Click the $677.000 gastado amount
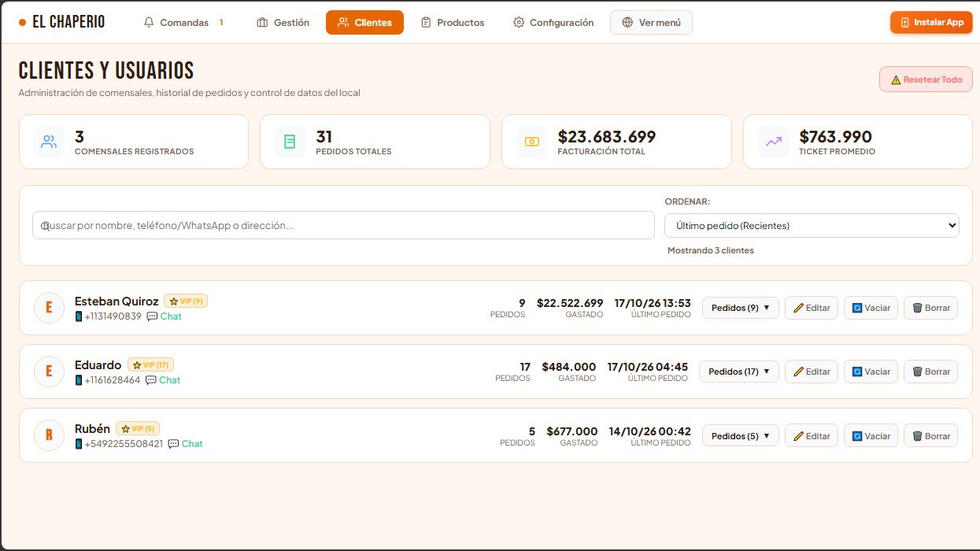This screenshot has width=980, height=551. [x=572, y=431]
